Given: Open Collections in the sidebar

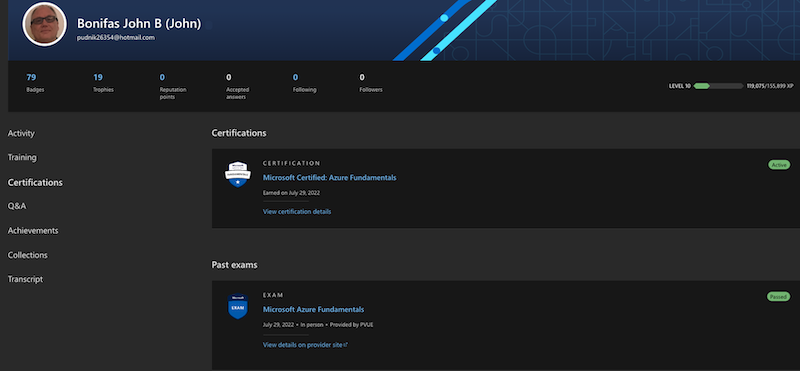Looking at the screenshot, I should (x=28, y=255).
